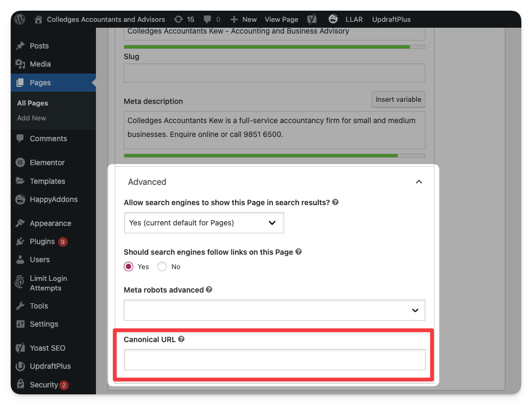The height and width of the screenshot is (405, 532).
Task: Open the search results visibility dropdown
Action: pos(204,223)
